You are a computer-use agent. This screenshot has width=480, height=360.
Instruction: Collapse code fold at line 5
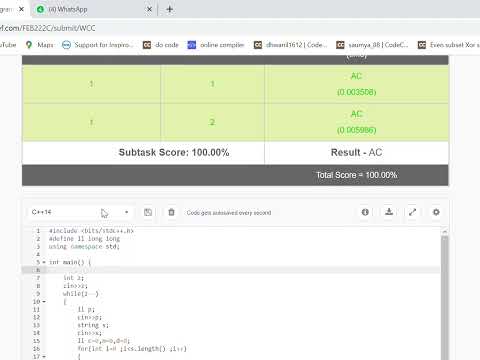point(44,262)
